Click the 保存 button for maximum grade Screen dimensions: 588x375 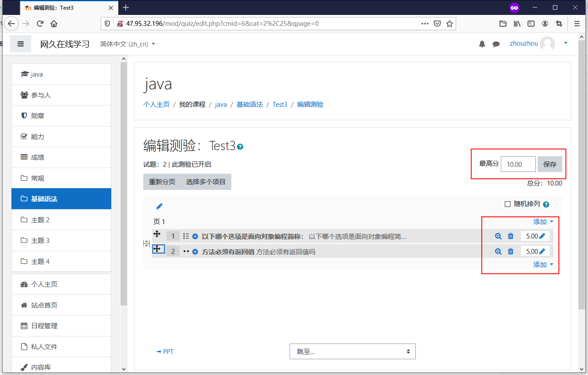point(550,164)
